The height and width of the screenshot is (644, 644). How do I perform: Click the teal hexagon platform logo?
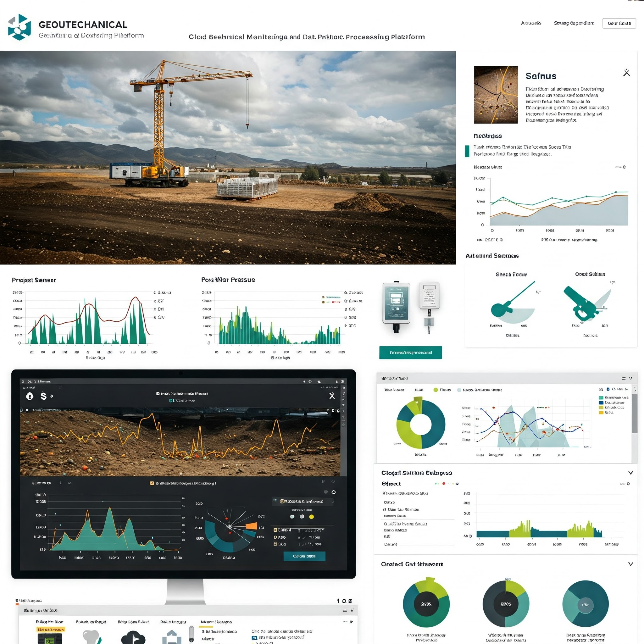coord(20,27)
